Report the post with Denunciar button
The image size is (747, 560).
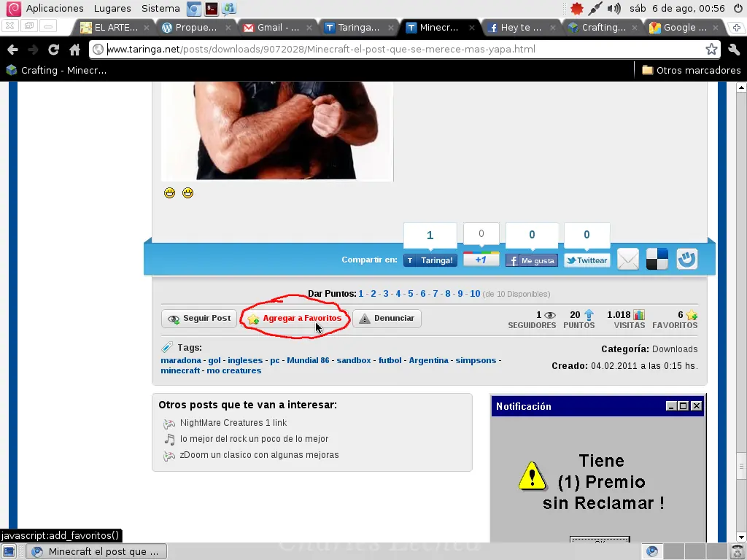(387, 318)
